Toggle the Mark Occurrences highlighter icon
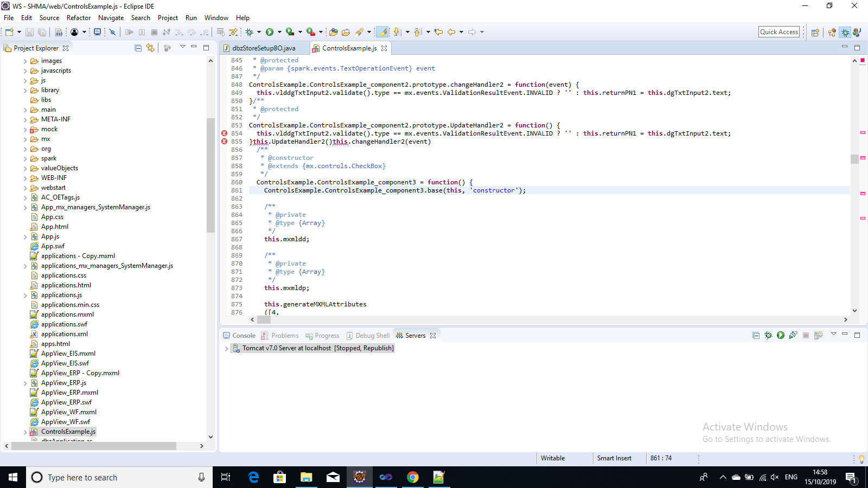Viewport: 868px width, 488px height. (x=383, y=32)
